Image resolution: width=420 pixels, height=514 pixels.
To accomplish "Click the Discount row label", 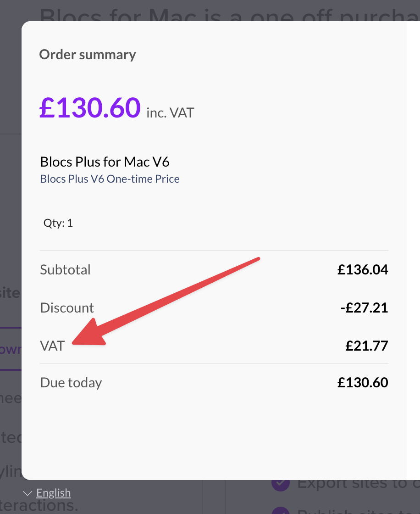I will tap(67, 307).
